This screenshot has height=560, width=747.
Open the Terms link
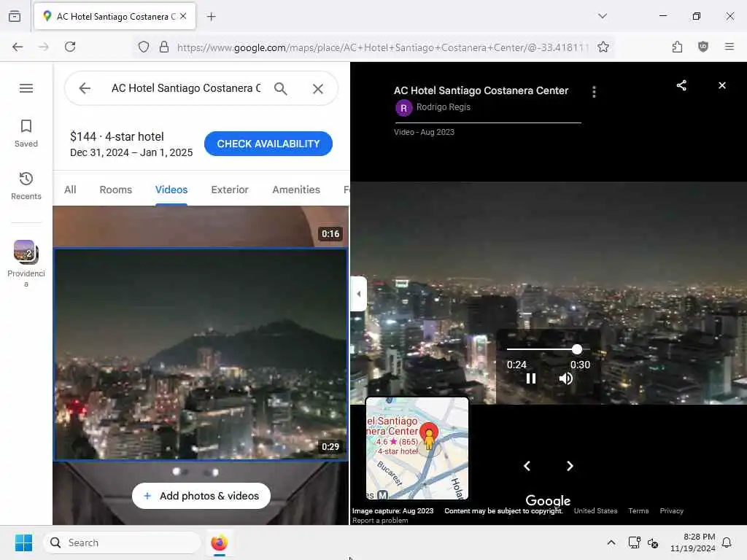pyautogui.click(x=638, y=510)
